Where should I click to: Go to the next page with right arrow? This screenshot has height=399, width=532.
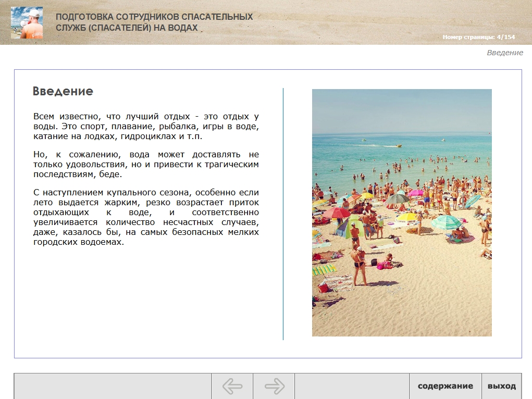pyautogui.click(x=274, y=386)
